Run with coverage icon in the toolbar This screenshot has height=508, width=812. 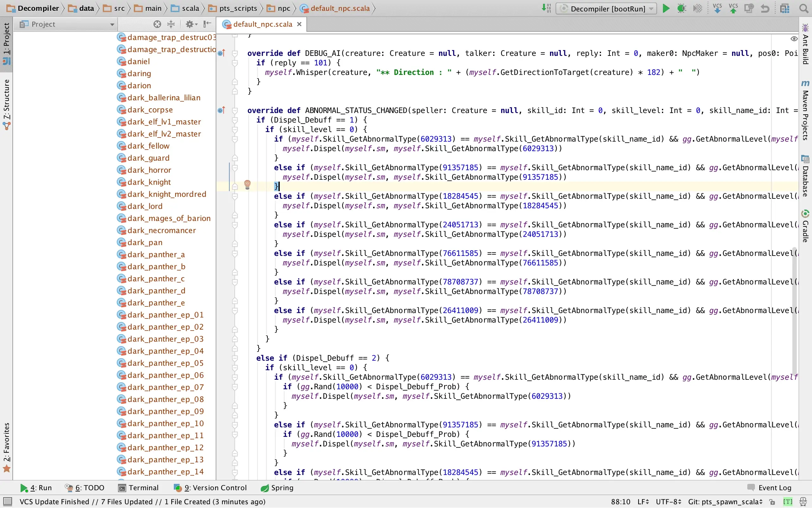click(697, 8)
